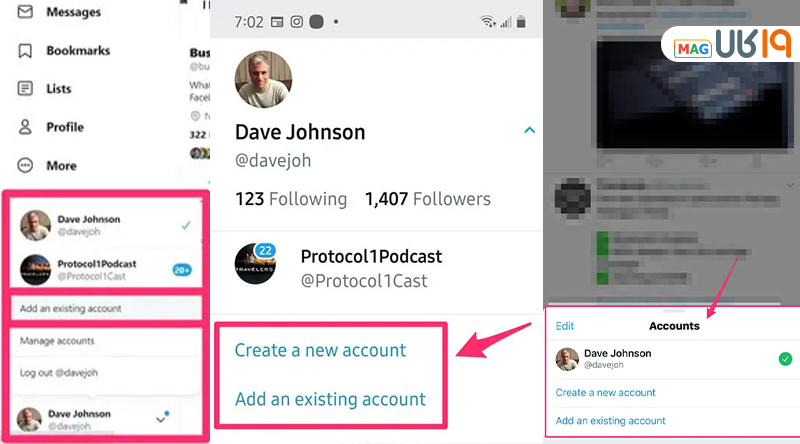Select the Bookmarks icon in sidebar
800x444 pixels.
click(25, 51)
